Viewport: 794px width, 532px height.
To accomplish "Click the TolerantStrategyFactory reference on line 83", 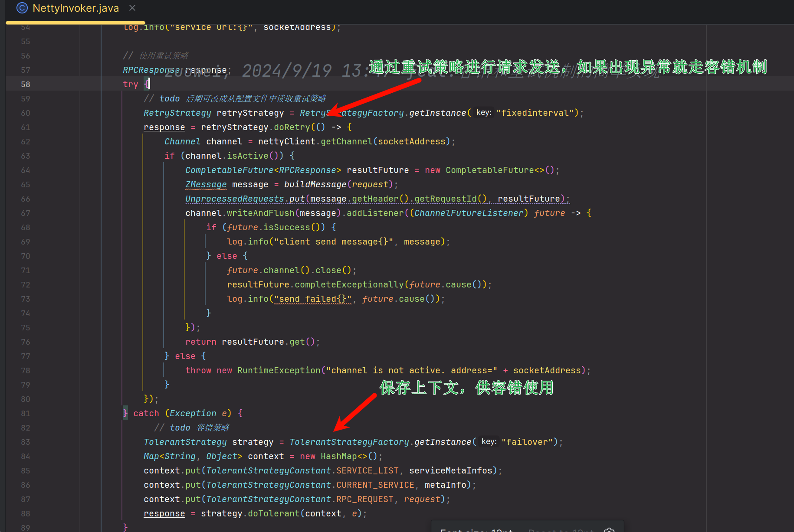I will [x=349, y=442].
